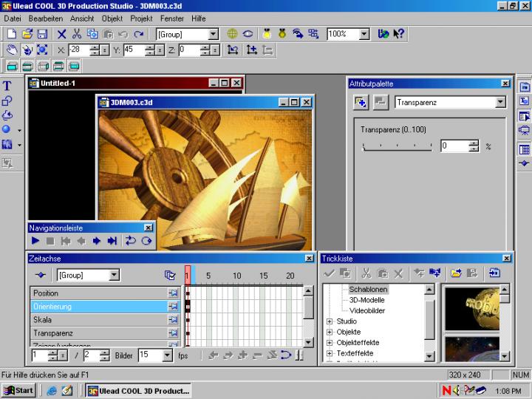Click the Windows Start button

tap(19, 390)
